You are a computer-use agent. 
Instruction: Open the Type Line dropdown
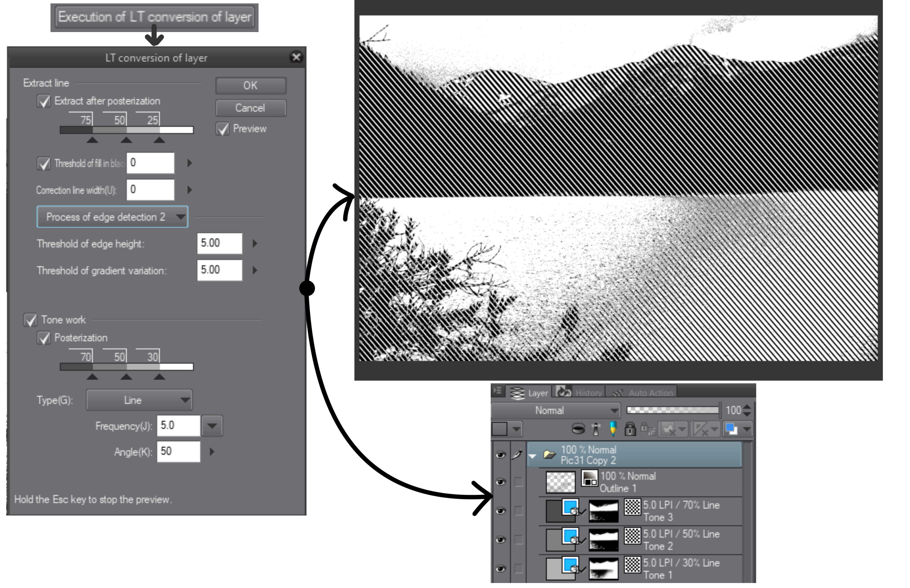pyautogui.click(x=139, y=400)
